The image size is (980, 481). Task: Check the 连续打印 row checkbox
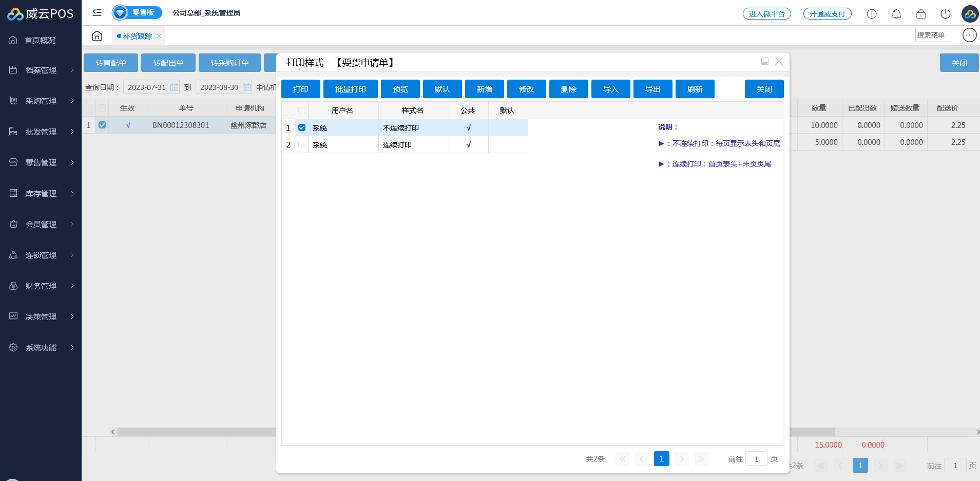(302, 144)
